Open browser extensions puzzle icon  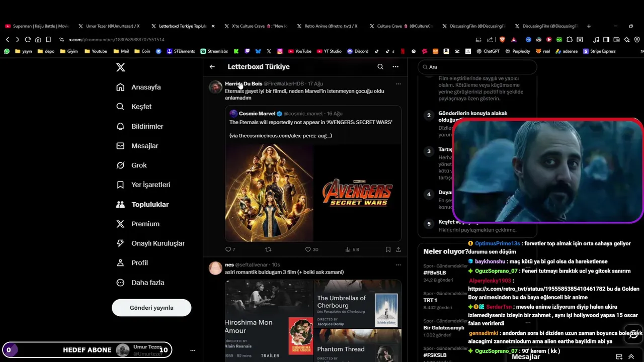click(570, 39)
